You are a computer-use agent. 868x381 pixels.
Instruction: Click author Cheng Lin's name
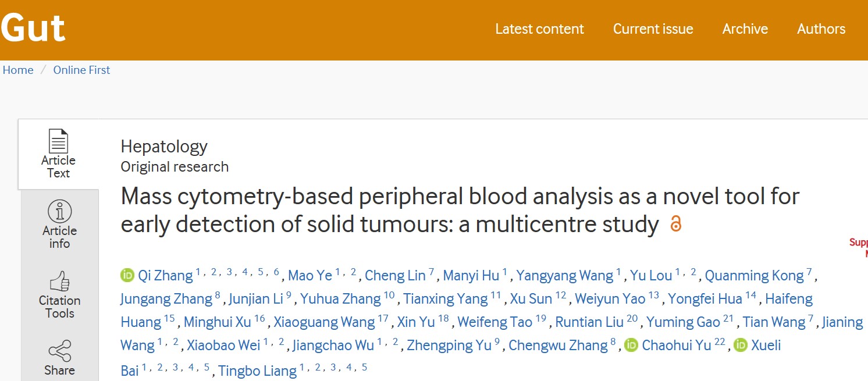pyautogui.click(x=396, y=276)
